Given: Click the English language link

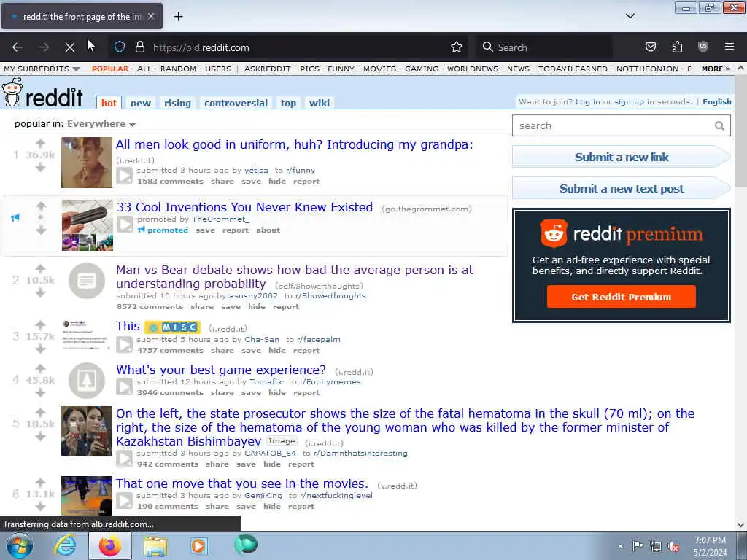Looking at the screenshot, I should pyautogui.click(x=717, y=102).
